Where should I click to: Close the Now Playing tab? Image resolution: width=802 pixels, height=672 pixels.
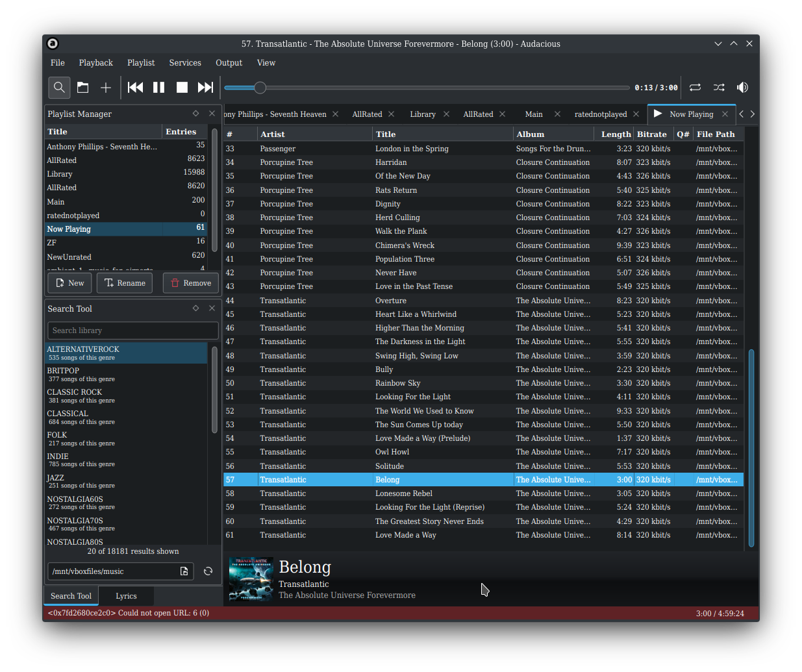(725, 114)
